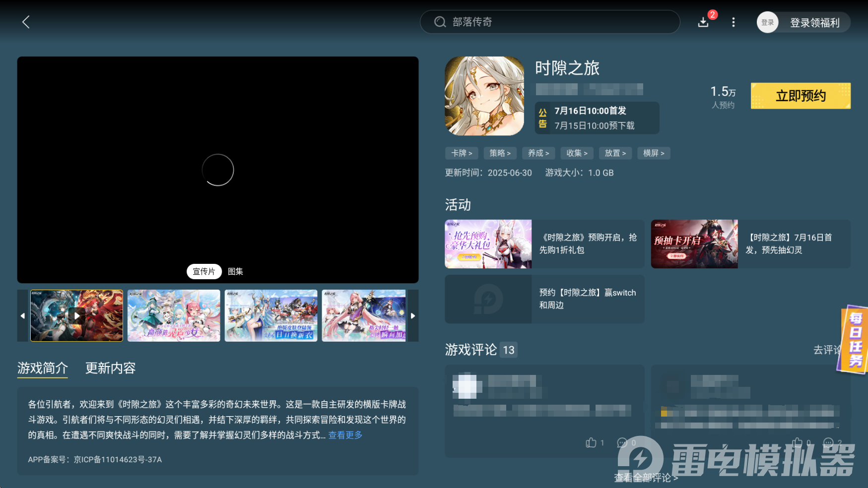This screenshot has height=488, width=868.
Task: Click the 游戏评论 section heading
Action: pyautogui.click(x=470, y=350)
